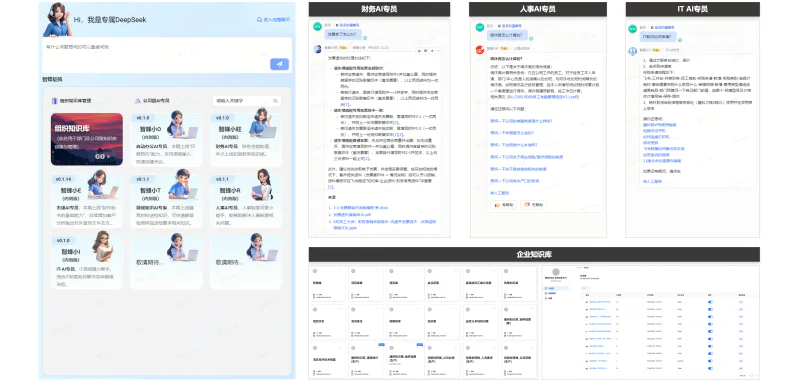Click the paper-plane send button
This screenshot has width=800, height=382.
(x=279, y=64)
